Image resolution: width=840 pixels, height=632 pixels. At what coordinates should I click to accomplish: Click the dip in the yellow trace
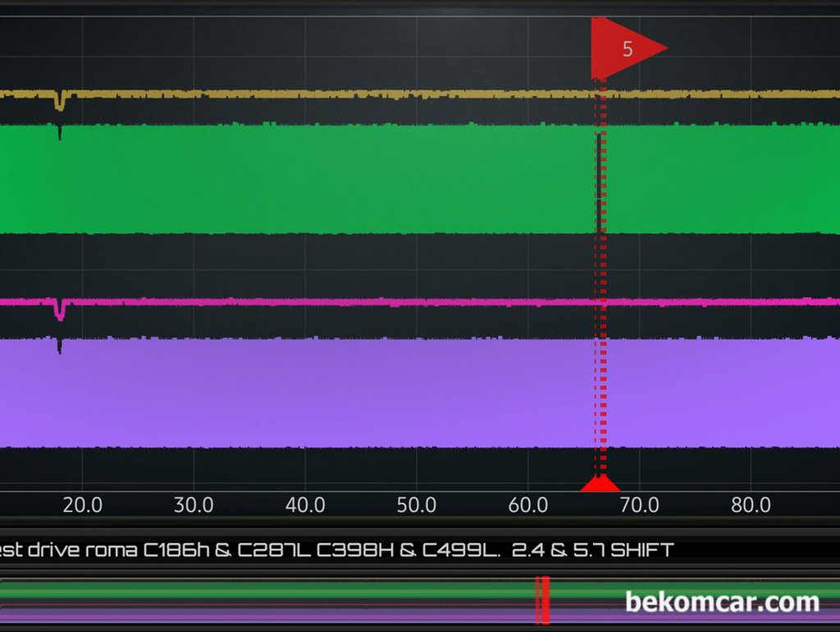59,101
